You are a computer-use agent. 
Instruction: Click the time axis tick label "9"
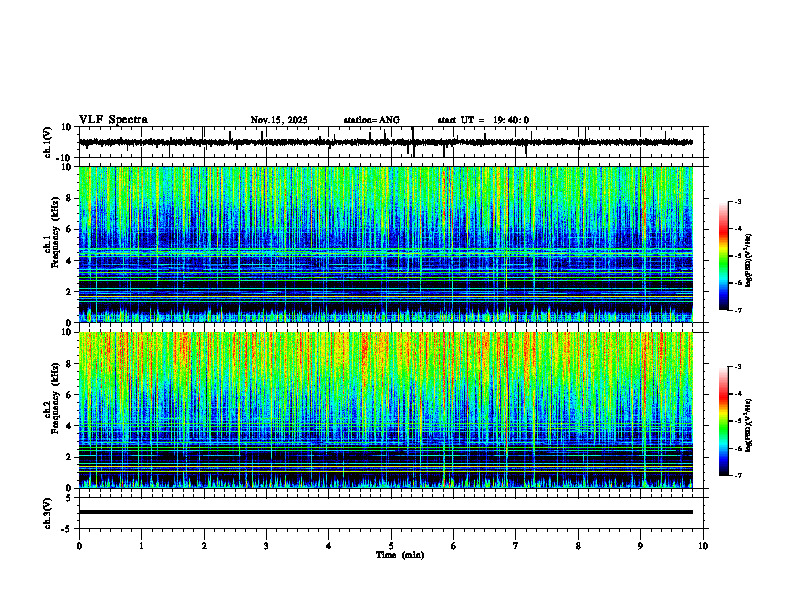point(640,546)
